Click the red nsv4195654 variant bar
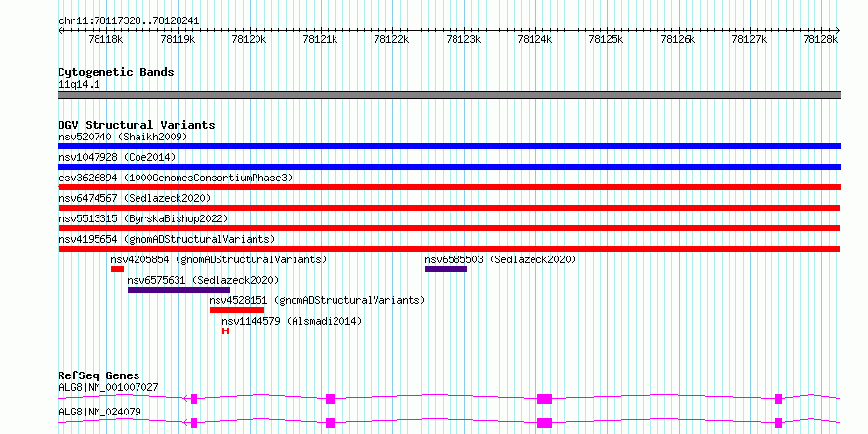Viewport: 868px width, 434px height. tap(449, 249)
